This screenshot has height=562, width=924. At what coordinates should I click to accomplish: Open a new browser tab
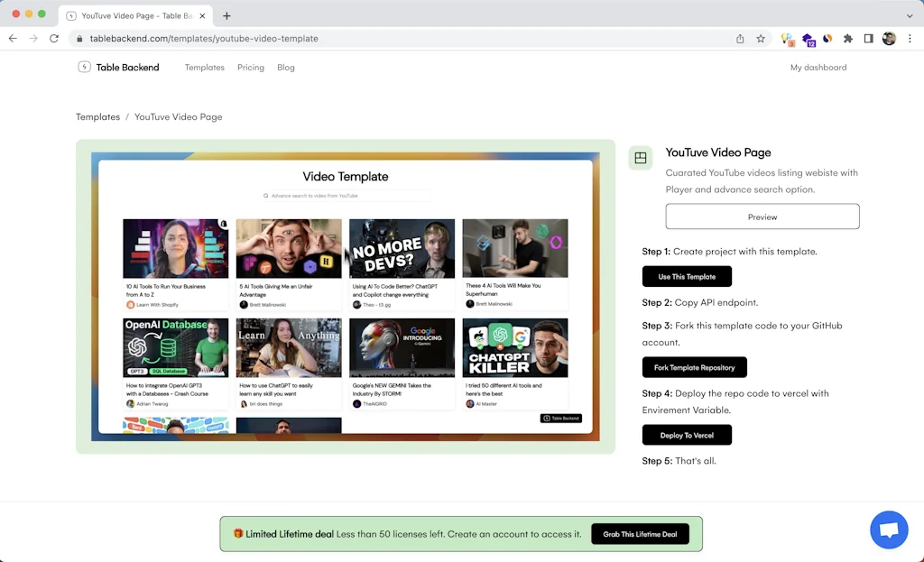pyautogui.click(x=226, y=15)
